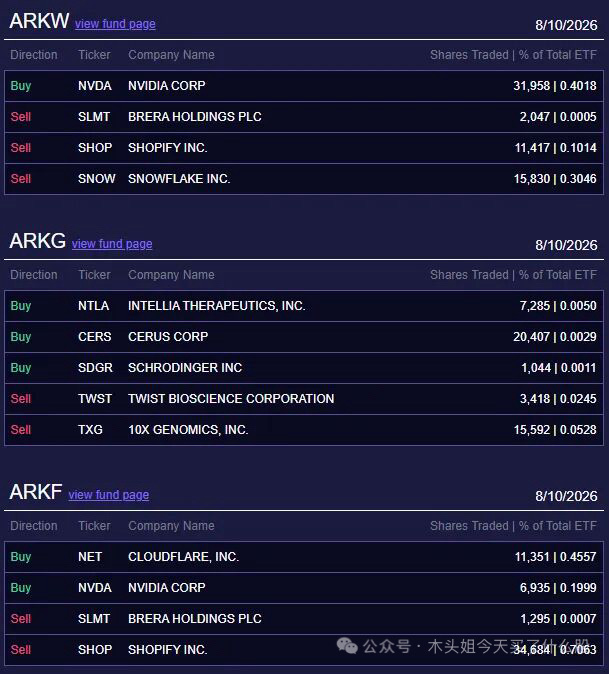Click the Company Name header in ARKF
Viewport: 609px width, 674px height.
pos(171,526)
